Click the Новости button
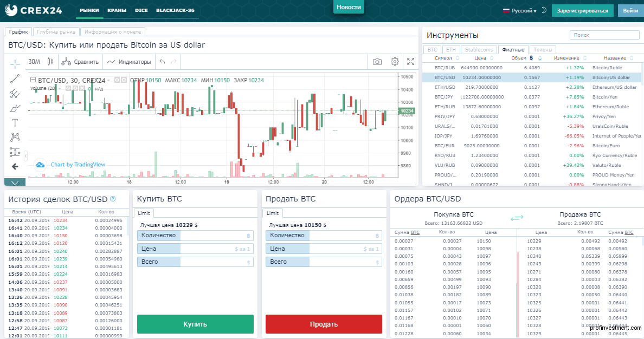The height and width of the screenshot is (339, 644). click(x=349, y=7)
